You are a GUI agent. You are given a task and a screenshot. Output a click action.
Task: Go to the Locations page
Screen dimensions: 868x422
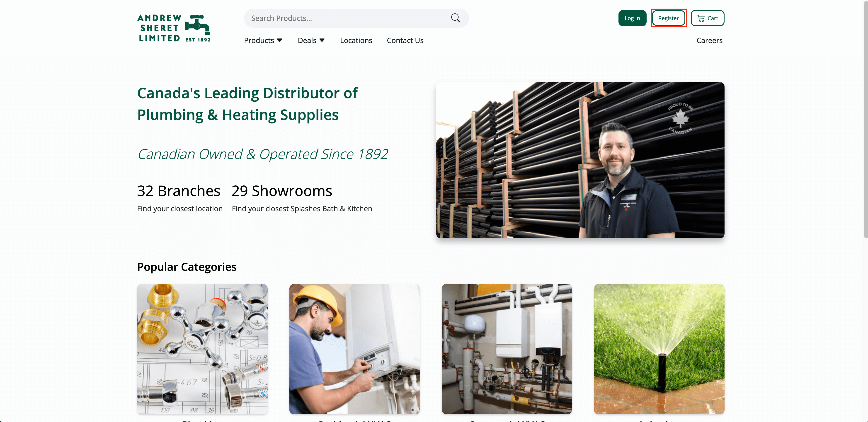[356, 40]
